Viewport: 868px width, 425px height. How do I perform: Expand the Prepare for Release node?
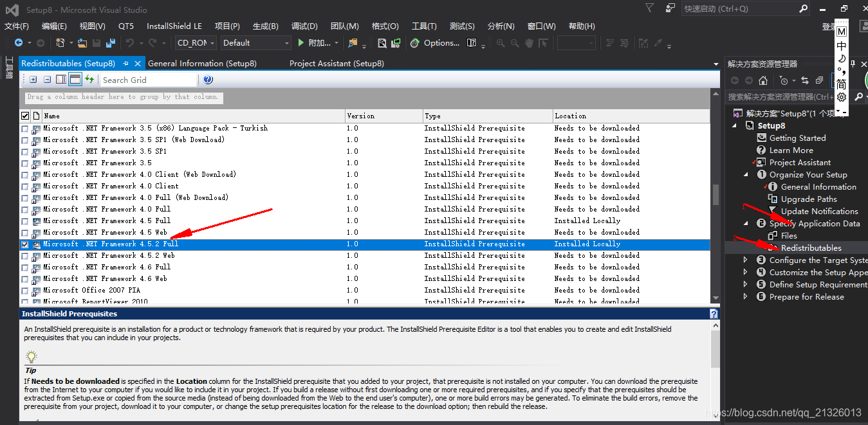tap(746, 297)
